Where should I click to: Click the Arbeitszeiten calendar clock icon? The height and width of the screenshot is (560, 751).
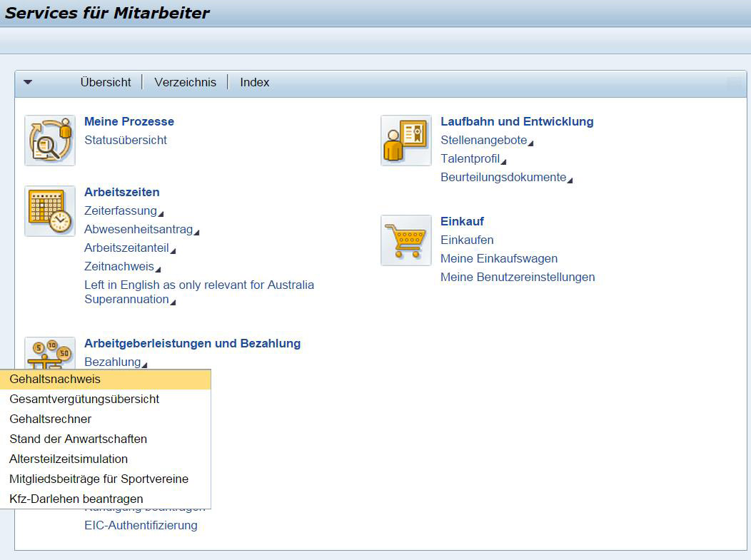(50, 211)
